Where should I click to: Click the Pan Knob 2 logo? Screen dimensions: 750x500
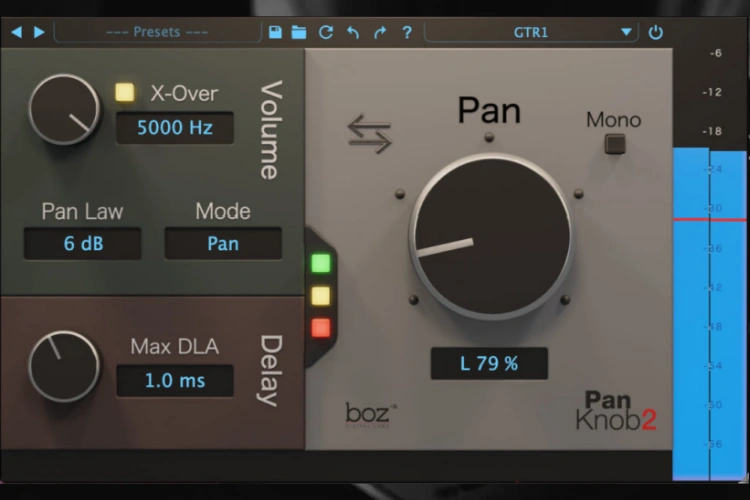616,411
